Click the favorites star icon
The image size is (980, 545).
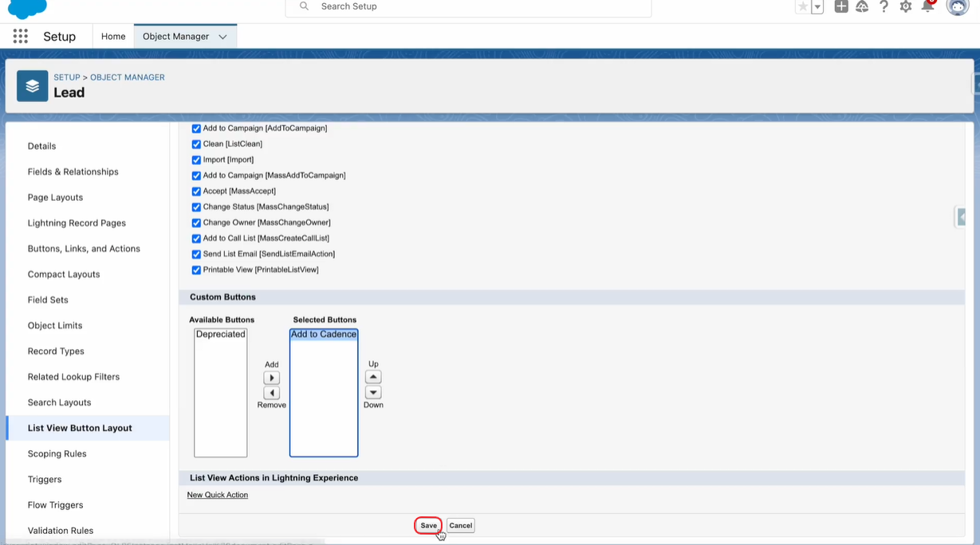[x=803, y=7]
